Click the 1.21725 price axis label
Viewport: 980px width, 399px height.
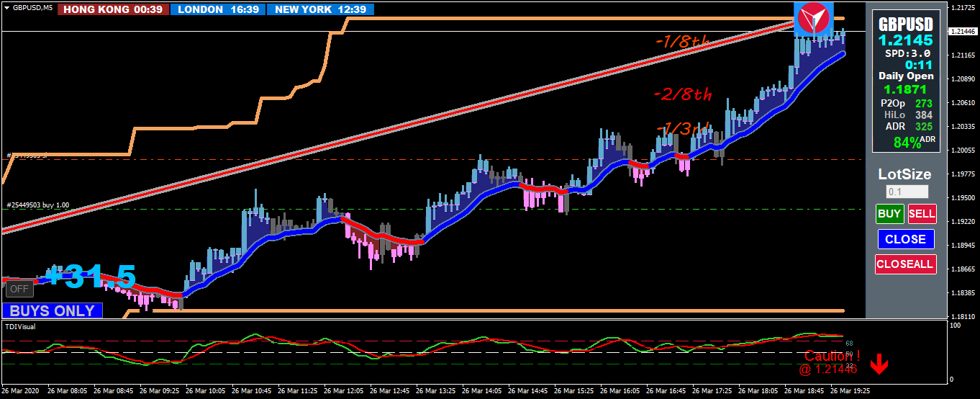(962, 7)
